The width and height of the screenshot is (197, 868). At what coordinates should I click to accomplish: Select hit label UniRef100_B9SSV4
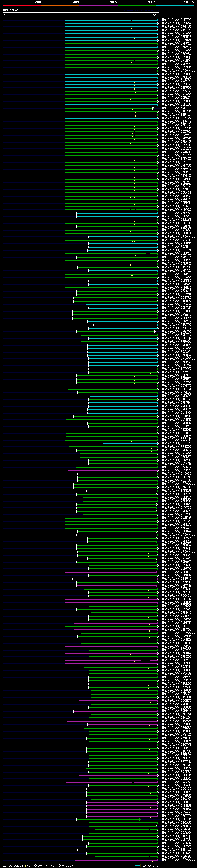click(x=176, y=352)
